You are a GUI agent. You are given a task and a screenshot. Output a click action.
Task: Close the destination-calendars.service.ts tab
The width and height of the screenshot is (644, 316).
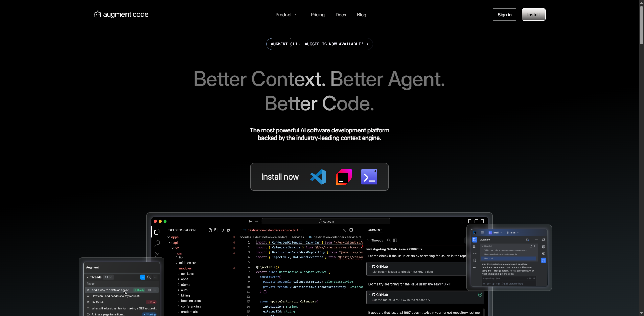[x=302, y=230]
